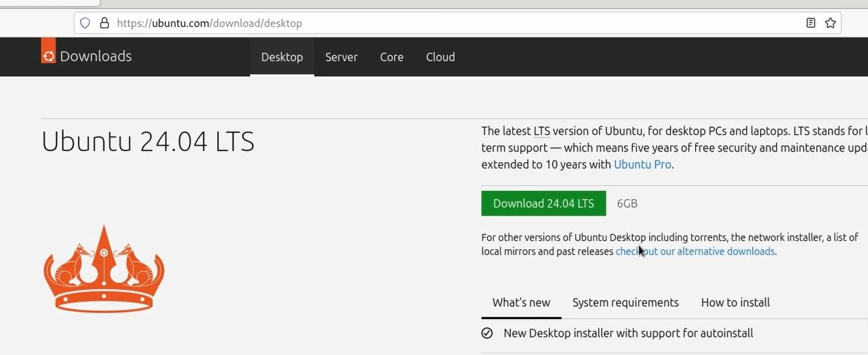The width and height of the screenshot is (868, 355).
Task: Open the Core navigation tab
Action: point(392,57)
